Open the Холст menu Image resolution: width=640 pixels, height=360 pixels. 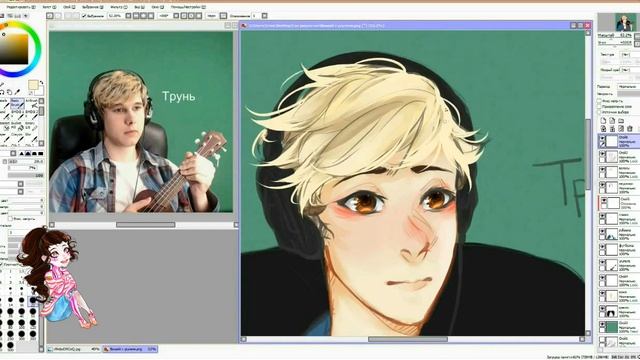49,7
